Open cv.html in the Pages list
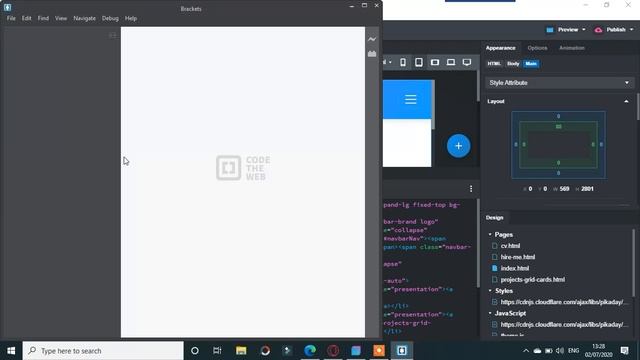This screenshot has width=640, height=360. [510, 246]
